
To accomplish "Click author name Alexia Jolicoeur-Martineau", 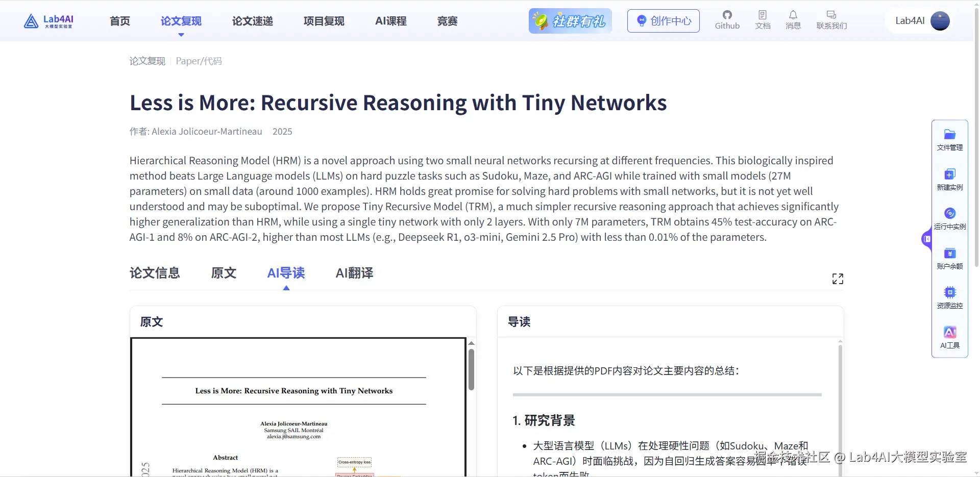I will pyautogui.click(x=207, y=132).
